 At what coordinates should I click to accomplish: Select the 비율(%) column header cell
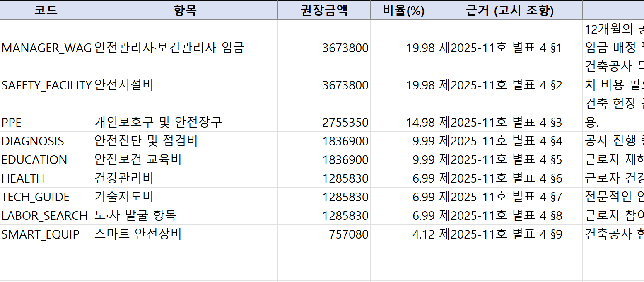(x=403, y=10)
